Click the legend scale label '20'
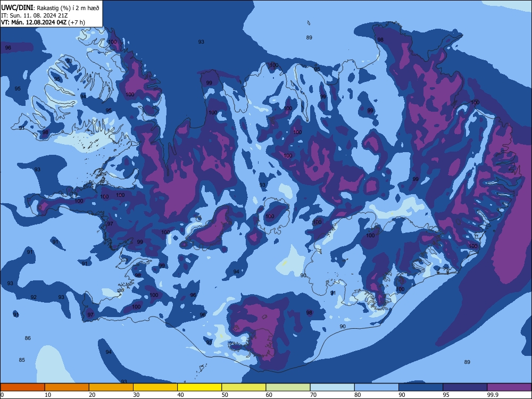The width and height of the screenshot is (532, 399). pos(92,395)
